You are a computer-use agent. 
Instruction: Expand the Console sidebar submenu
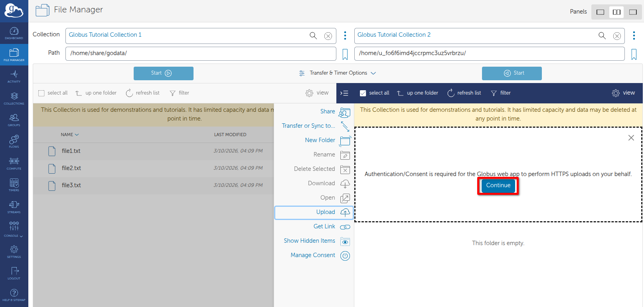coord(14,229)
